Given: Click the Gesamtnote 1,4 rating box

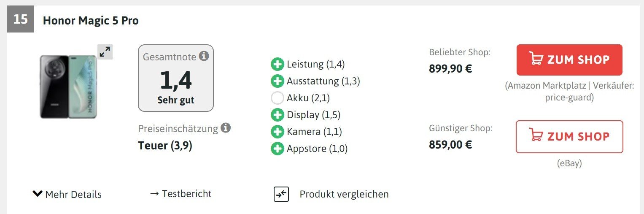Looking at the screenshot, I should 176,79.
